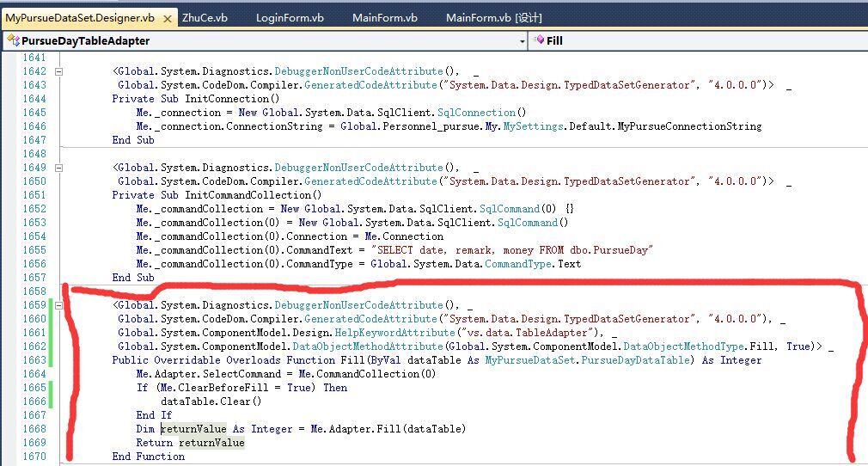Click 'Return returnValue' on line 1669
This screenshot has width=868, height=466.
pos(190,443)
